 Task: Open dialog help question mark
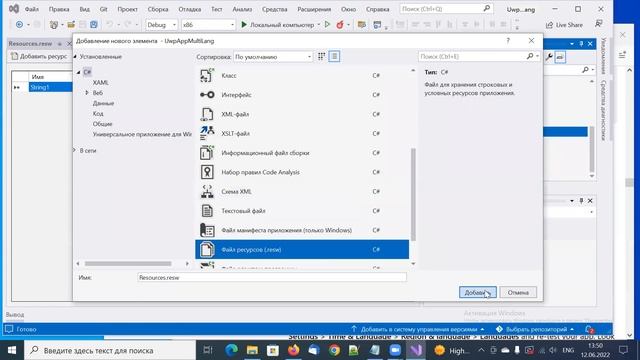pos(508,40)
